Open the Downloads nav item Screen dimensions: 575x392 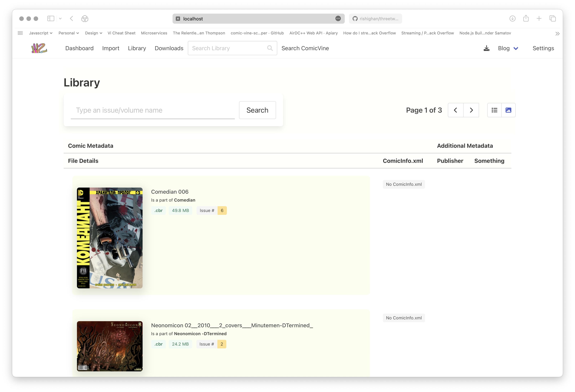click(169, 48)
